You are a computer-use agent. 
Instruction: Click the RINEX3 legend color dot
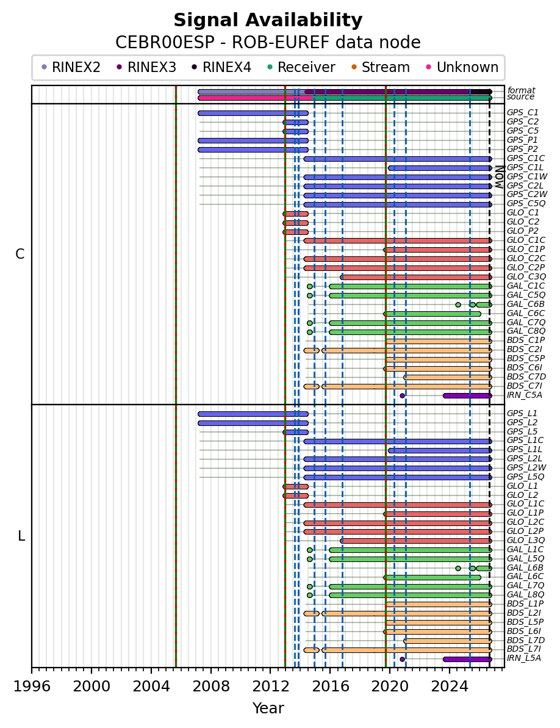tap(120, 67)
